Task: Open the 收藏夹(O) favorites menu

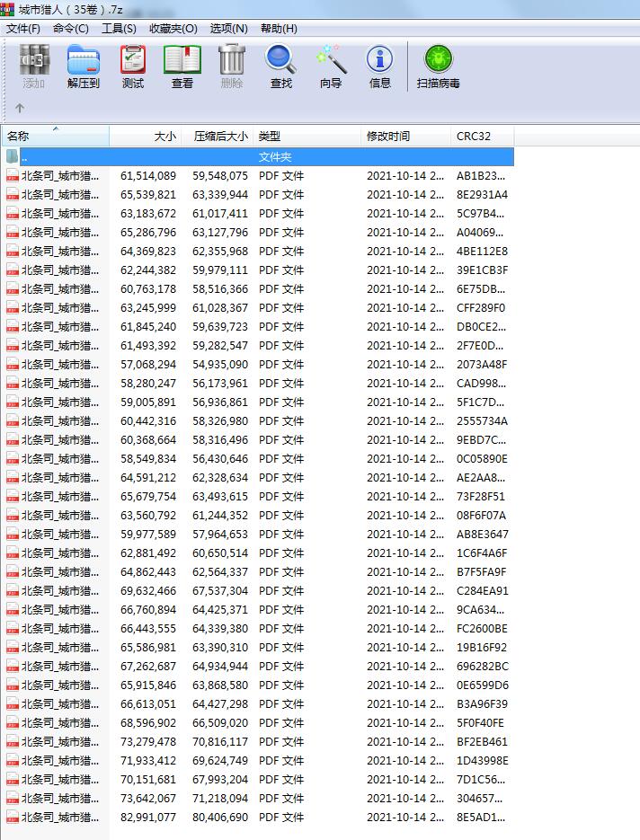Action: point(173,29)
